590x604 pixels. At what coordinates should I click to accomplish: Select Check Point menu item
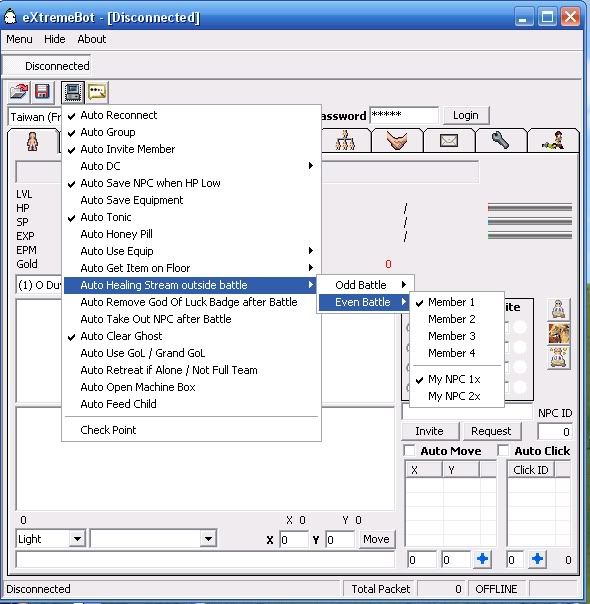coord(191,430)
